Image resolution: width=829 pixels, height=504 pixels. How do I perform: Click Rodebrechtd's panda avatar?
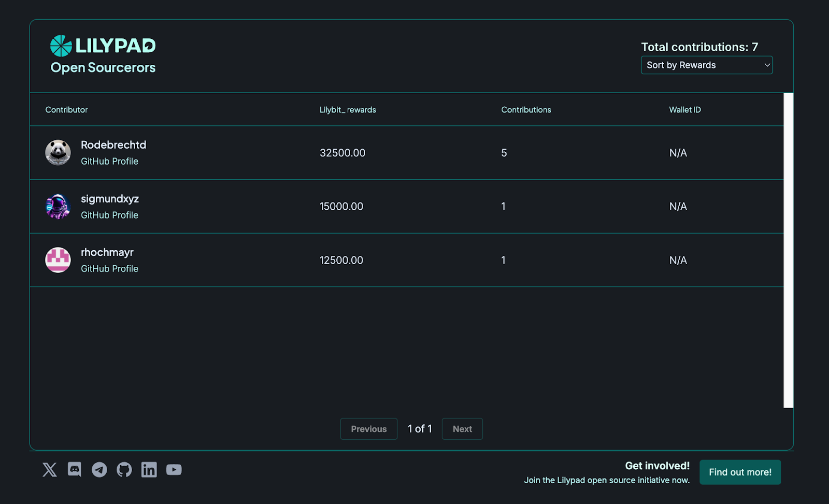click(58, 152)
